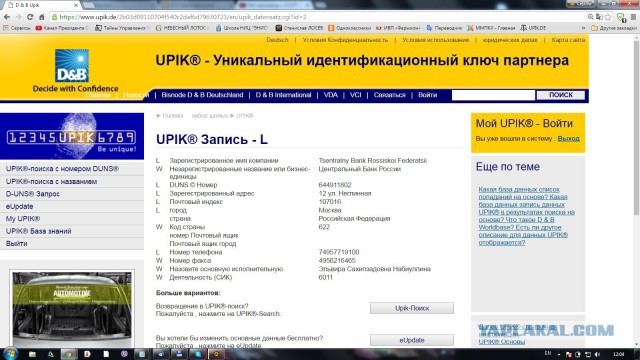This screenshot has width=640, height=360.
Task: Click the browser back arrow
Action: [x=7, y=17]
